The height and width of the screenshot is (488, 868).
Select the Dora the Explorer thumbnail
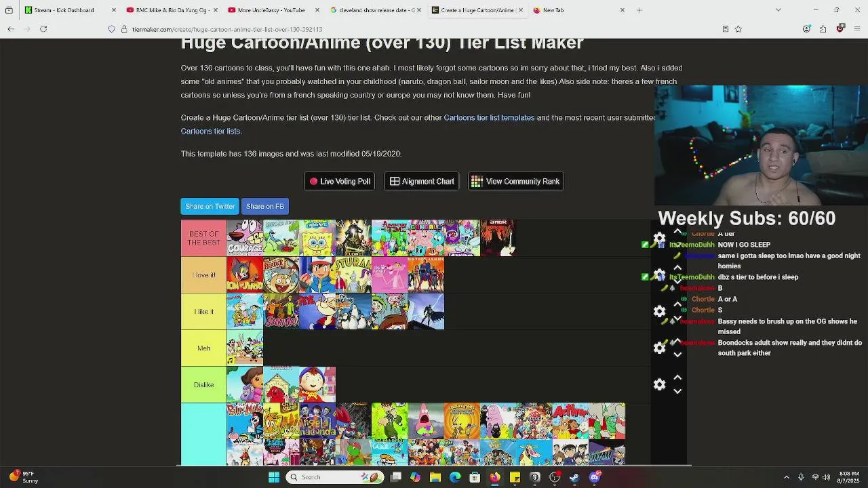[x=245, y=384]
